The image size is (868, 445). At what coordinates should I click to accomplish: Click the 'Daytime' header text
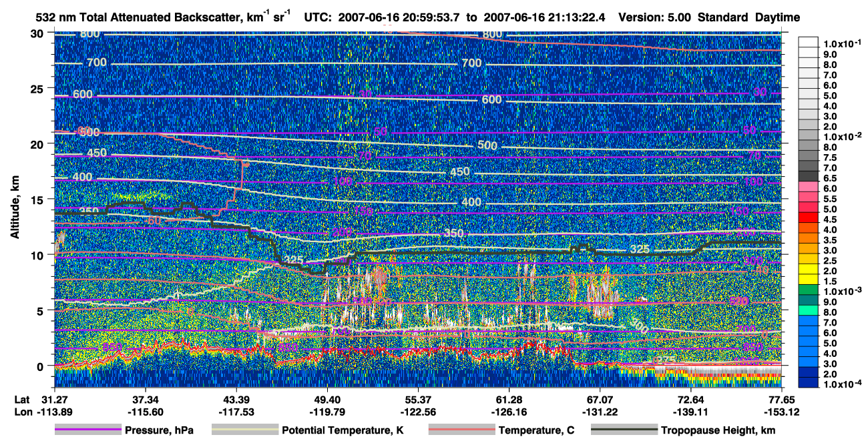[778, 17]
